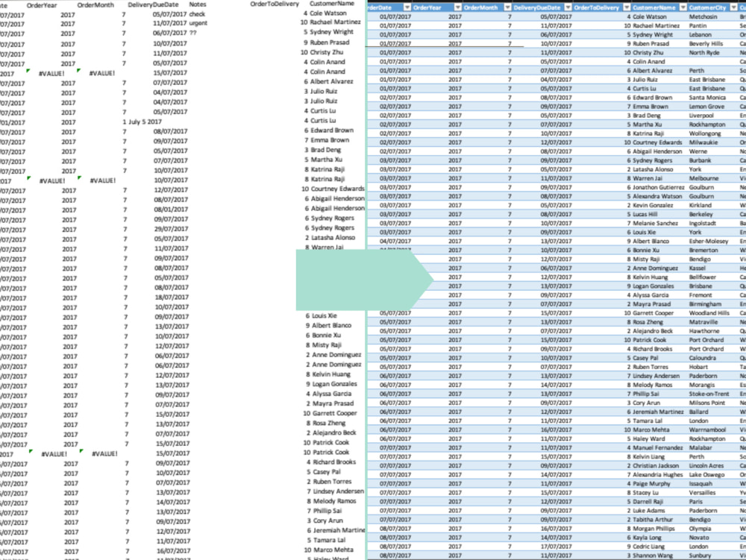Select Latasha Alonso in the left sheet
This screenshot has width=746, height=560.
pyautogui.click(x=333, y=237)
